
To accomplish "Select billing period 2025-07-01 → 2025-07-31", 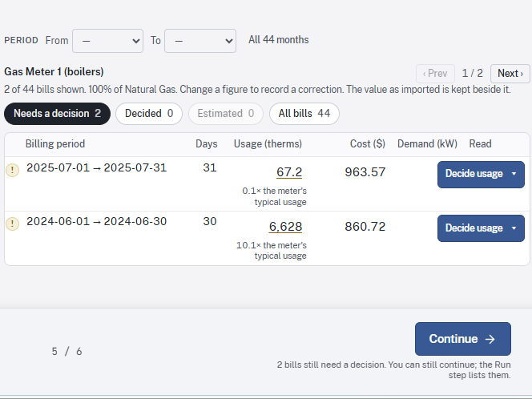I will click(97, 167).
